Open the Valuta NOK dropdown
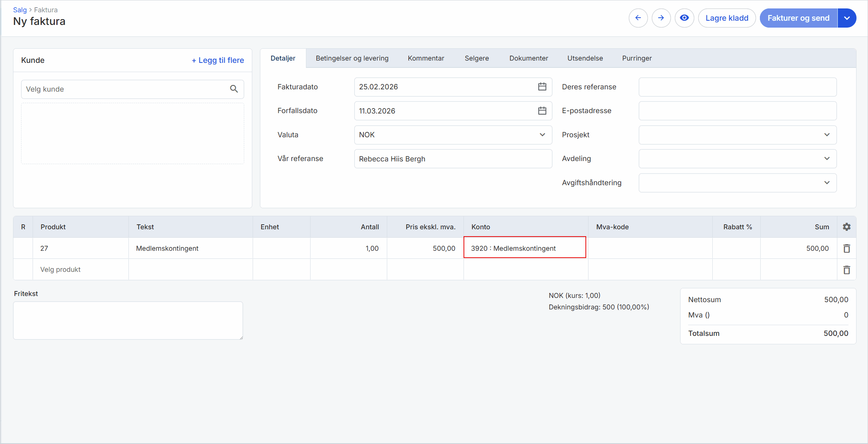The width and height of the screenshot is (868, 444). point(453,135)
